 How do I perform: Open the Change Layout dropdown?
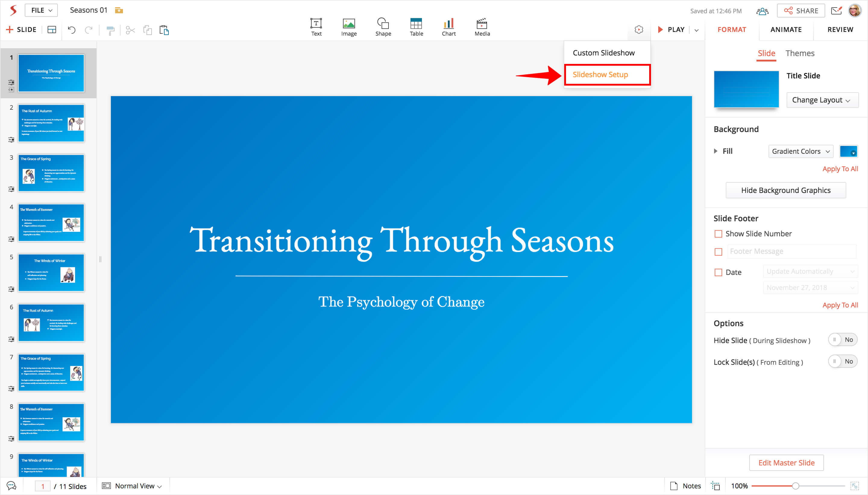tap(822, 100)
